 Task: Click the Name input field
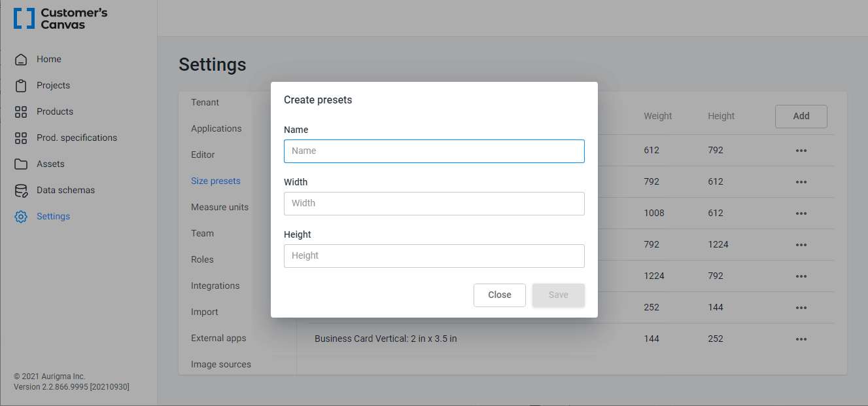[434, 151]
